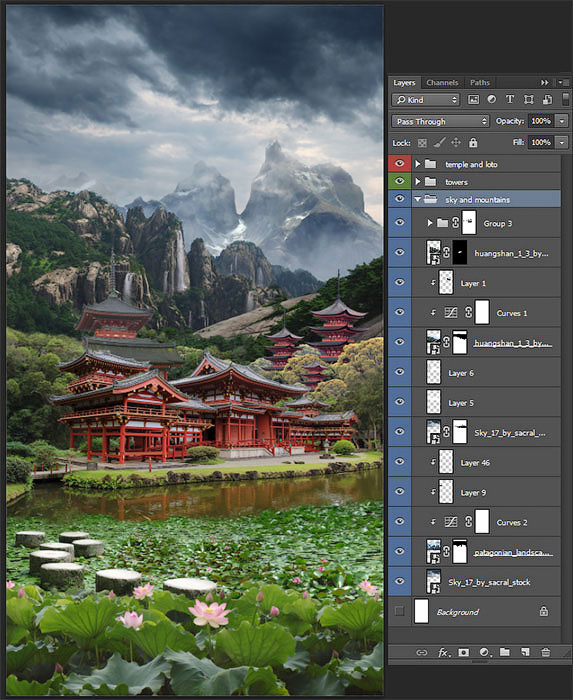Screen dimensions: 573x700
Task: Click the Layer 6 transparent thumbnail
Action: (433, 372)
